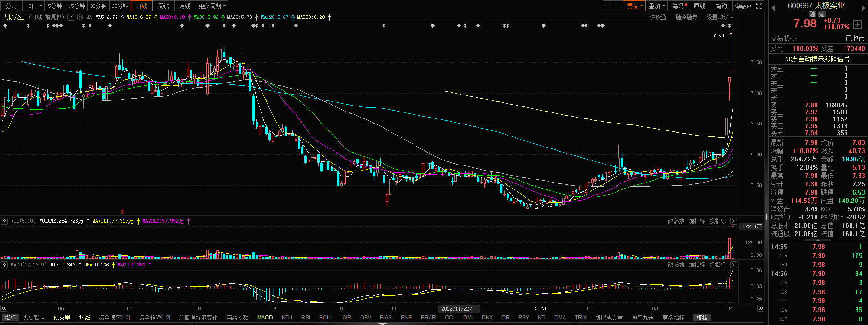Close the VOL indicator panel
This screenshot has width=868, height=325.
[734, 221]
